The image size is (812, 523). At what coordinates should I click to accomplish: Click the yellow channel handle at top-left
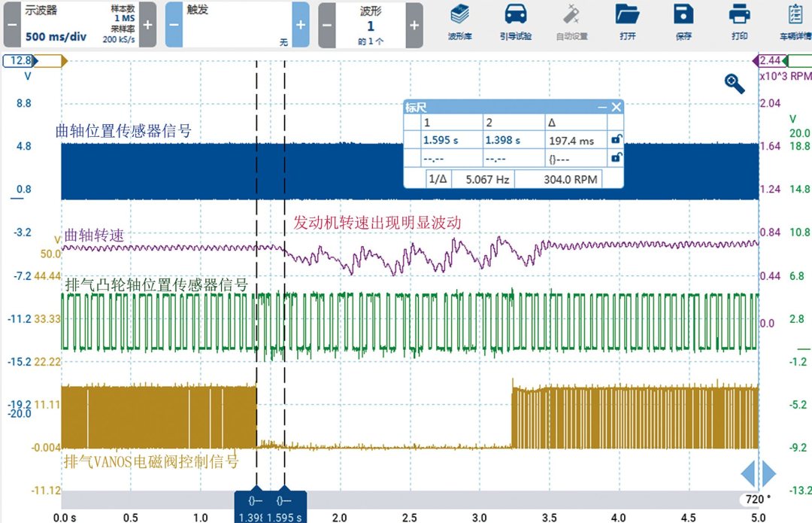[x=51, y=61]
